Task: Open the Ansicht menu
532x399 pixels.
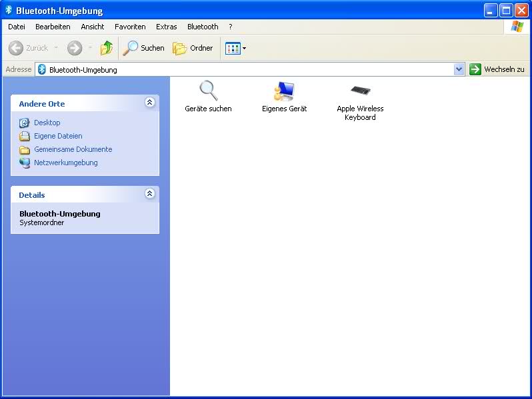Action: click(92, 27)
